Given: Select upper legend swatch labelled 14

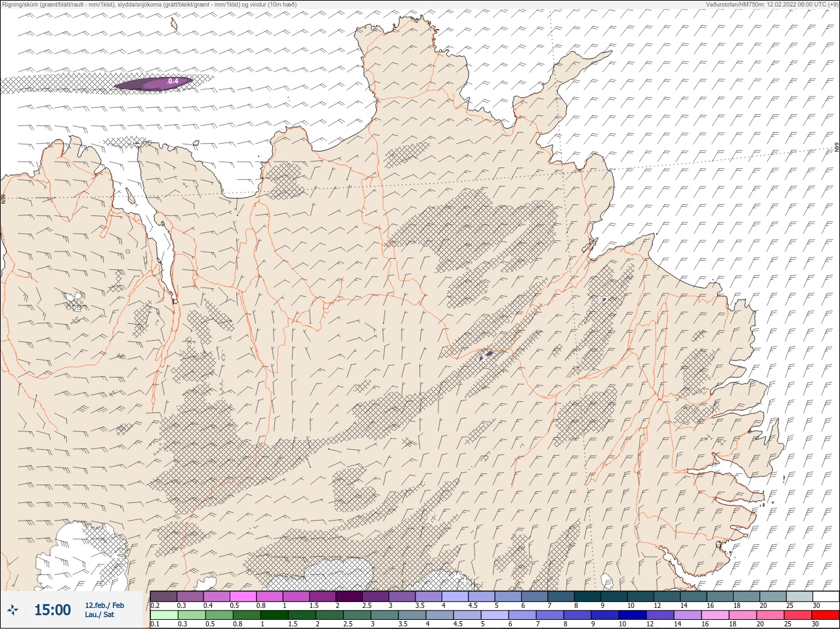Looking at the screenshot, I should point(694,596).
